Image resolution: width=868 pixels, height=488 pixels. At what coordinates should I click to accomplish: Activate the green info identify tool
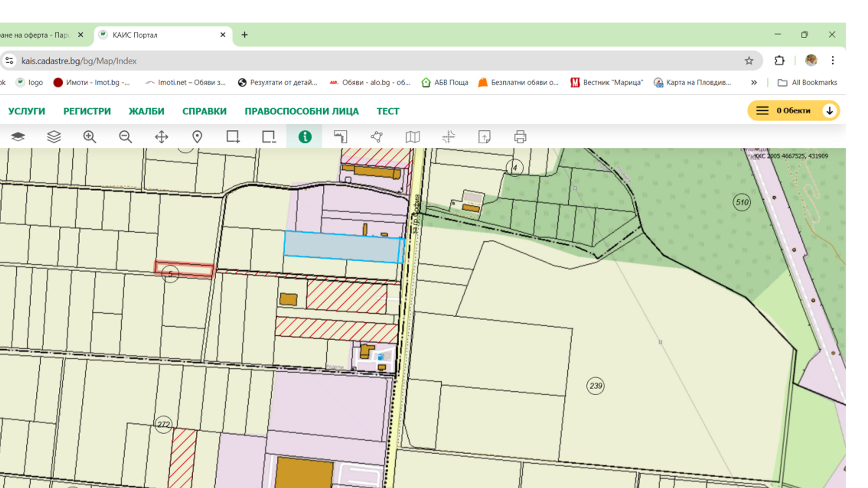(x=305, y=136)
